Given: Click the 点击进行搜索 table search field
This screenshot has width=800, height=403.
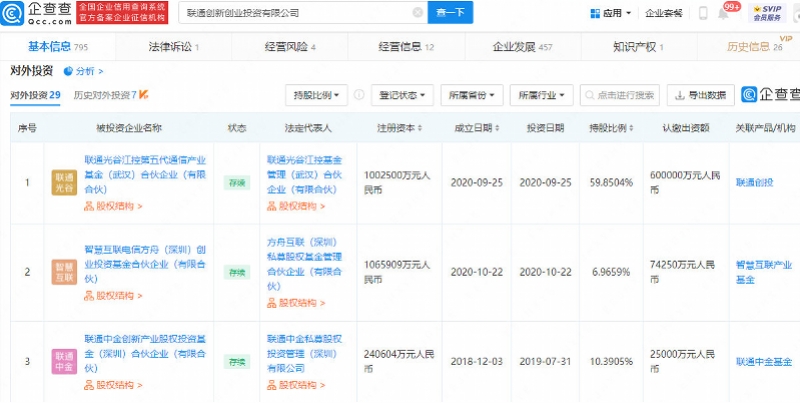Looking at the screenshot, I should click(x=620, y=95).
